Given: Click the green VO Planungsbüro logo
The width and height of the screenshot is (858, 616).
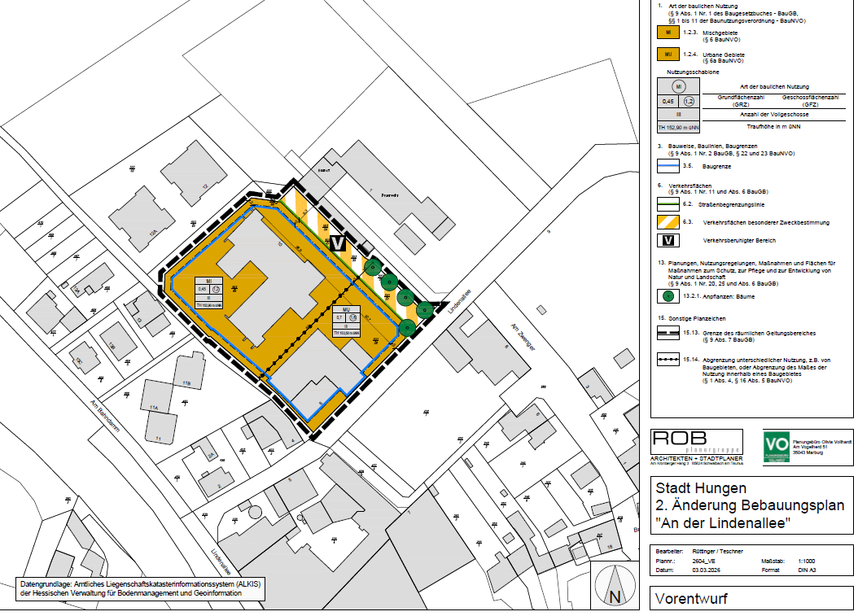Looking at the screenshot, I should pos(777,449).
